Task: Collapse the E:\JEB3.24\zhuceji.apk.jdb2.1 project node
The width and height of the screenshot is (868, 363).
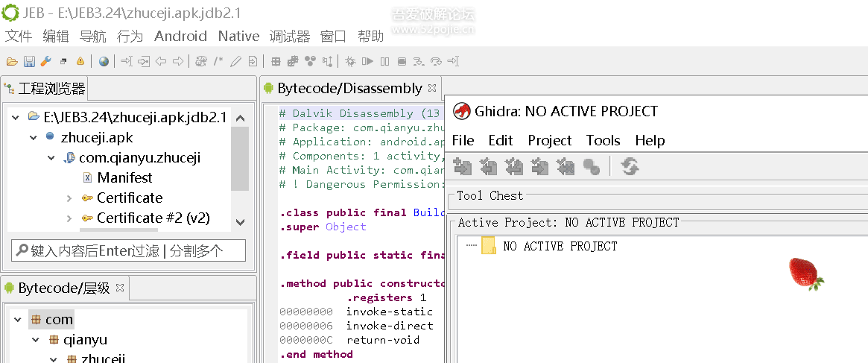Action: (16, 117)
